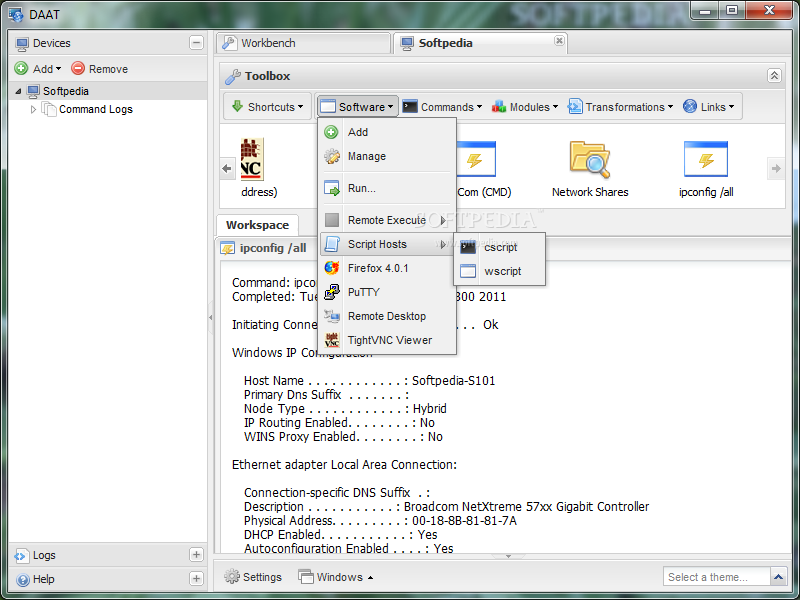800x600 pixels.
Task: Click the PuTTY icon in menu
Action: coord(332,292)
